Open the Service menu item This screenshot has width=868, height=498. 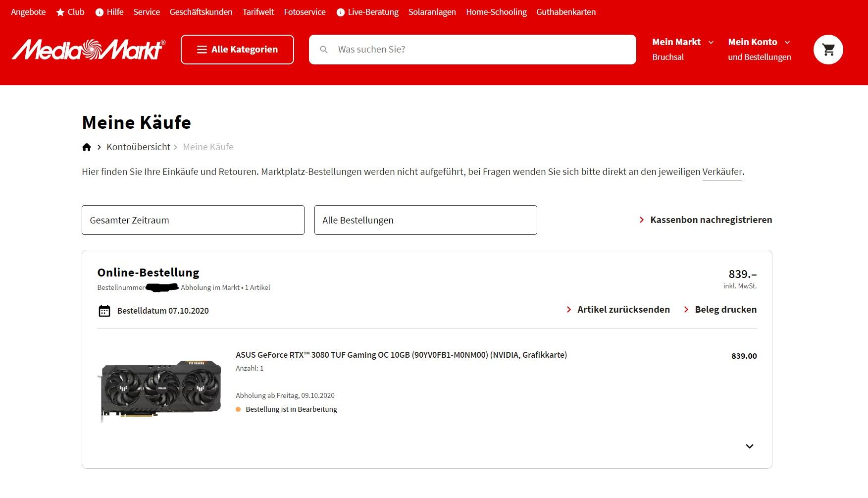coord(147,12)
